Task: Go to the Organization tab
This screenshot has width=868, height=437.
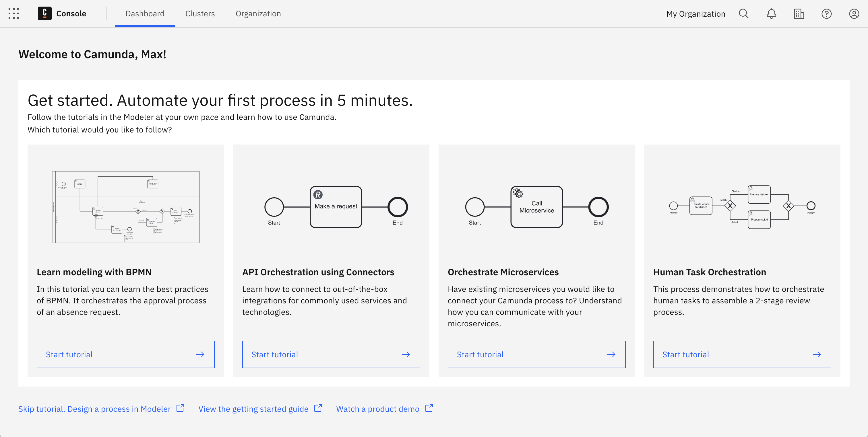Action: 258,13
